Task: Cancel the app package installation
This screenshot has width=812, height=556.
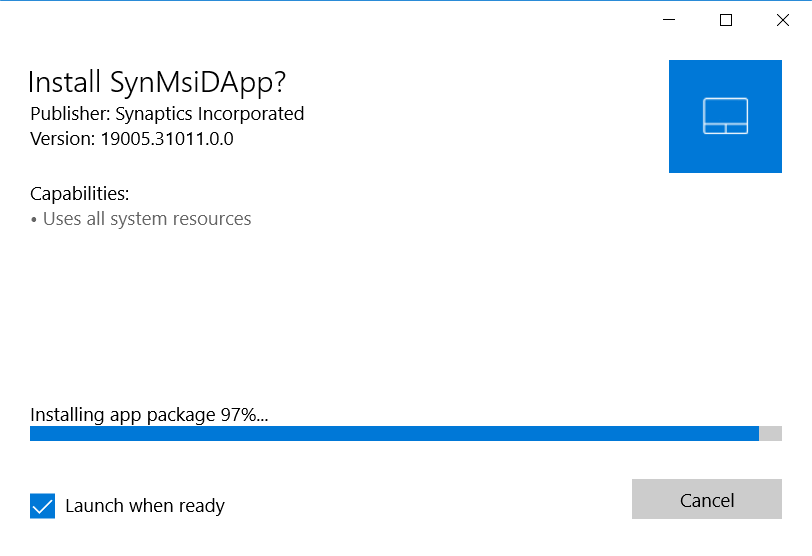Action: [x=706, y=499]
